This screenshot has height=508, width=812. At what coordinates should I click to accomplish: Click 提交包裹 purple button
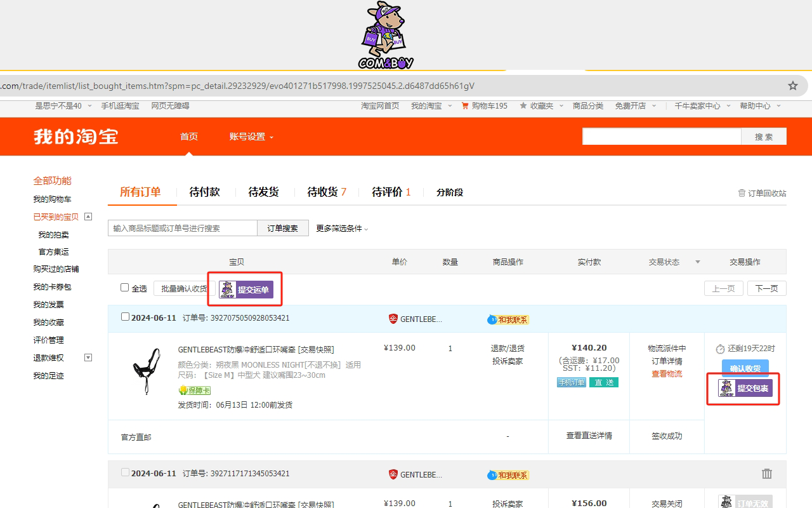[x=745, y=388]
